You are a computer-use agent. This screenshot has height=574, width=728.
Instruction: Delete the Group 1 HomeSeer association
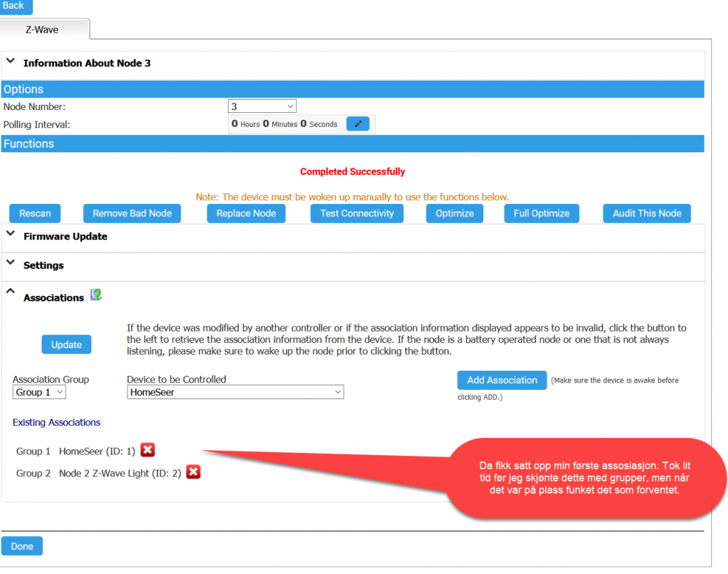(148, 450)
